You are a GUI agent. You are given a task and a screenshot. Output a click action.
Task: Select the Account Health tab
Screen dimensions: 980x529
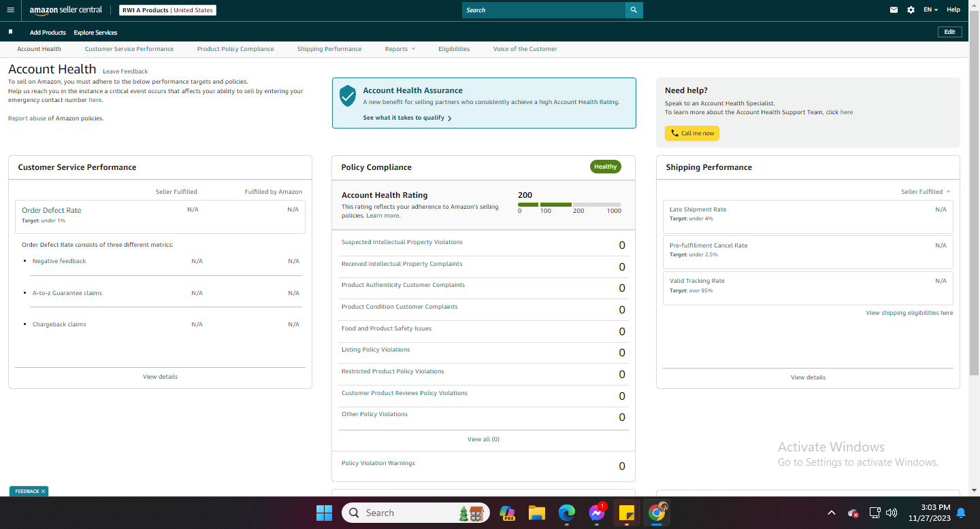tap(39, 49)
